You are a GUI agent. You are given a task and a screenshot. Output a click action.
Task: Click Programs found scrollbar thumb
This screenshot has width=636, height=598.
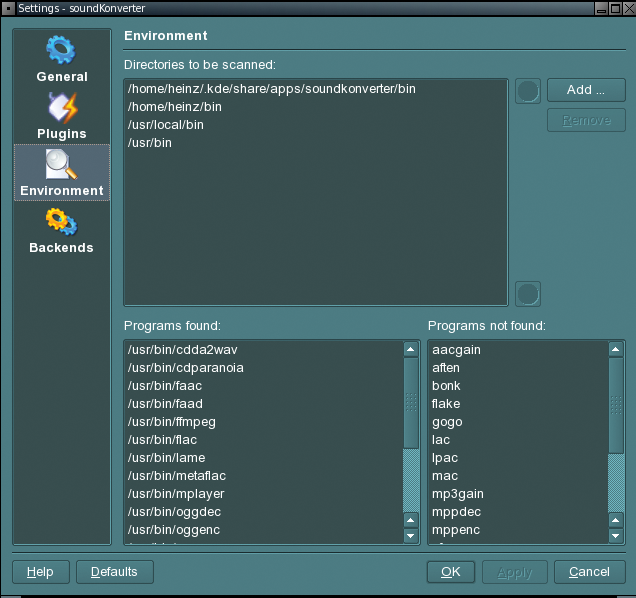coord(411,403)
